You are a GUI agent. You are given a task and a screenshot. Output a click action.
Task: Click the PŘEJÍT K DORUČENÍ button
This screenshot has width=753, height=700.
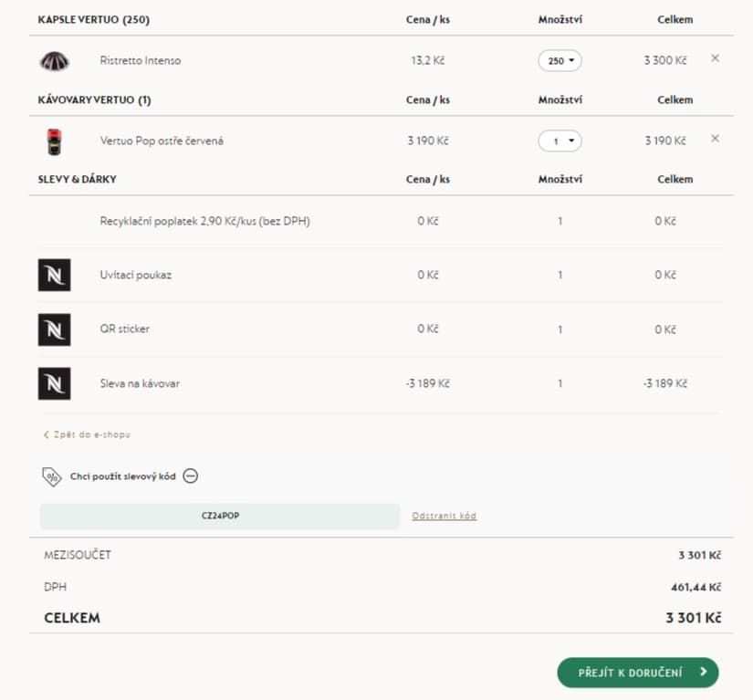pos(638,672)
